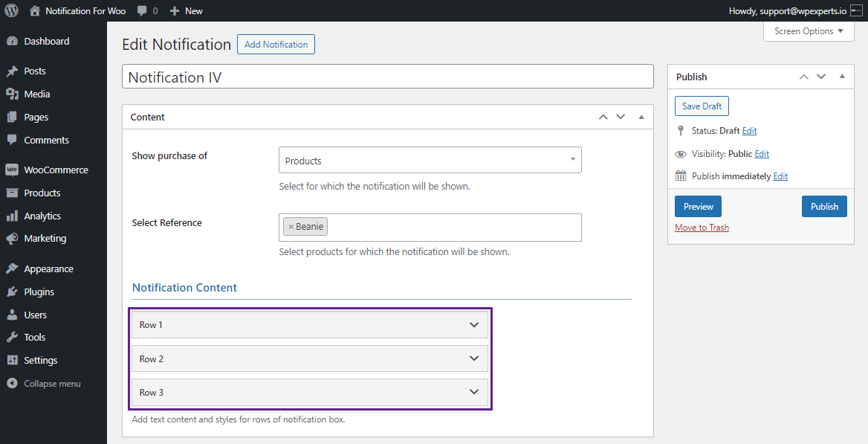
Task: Open the Products dropdown for Show purchase of
Action: pos(430,160)
